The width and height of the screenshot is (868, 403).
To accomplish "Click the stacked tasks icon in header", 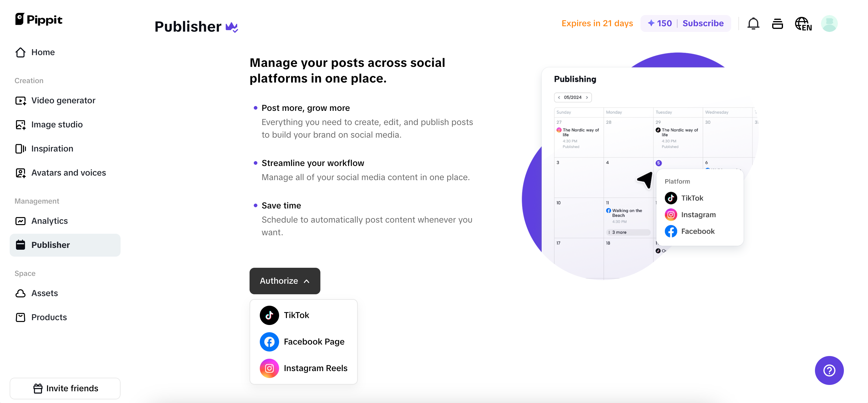I will 777,23.
